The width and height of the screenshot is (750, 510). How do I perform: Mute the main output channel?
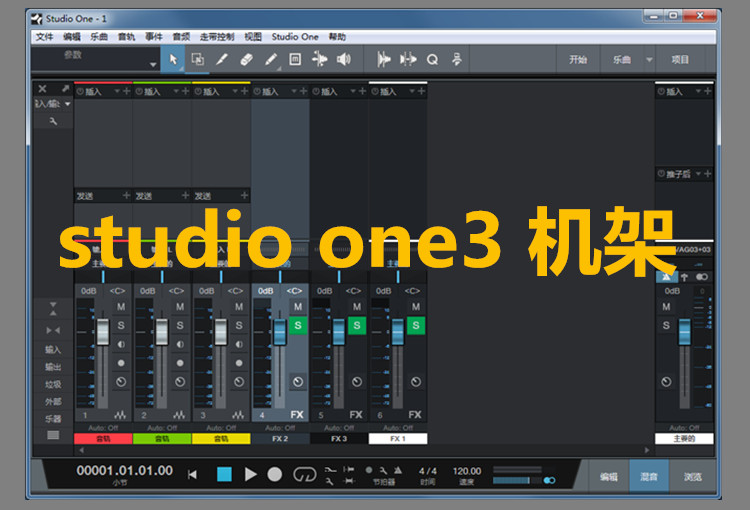tap(666, 307)
